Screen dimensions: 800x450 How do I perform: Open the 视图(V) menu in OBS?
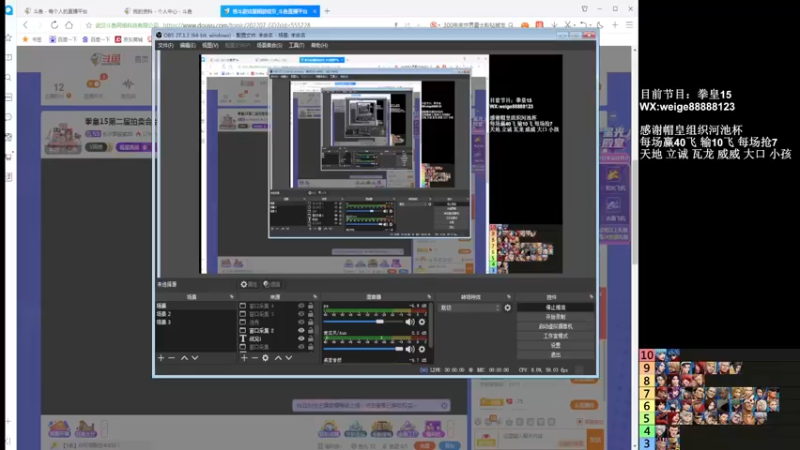coord(210,45)
